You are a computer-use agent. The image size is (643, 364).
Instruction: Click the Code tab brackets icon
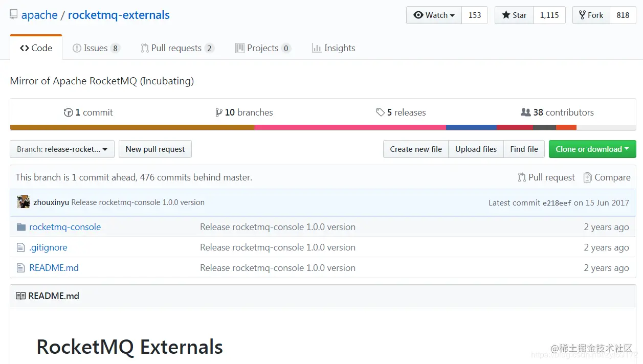pyautogui.click(x=25, y=48)
